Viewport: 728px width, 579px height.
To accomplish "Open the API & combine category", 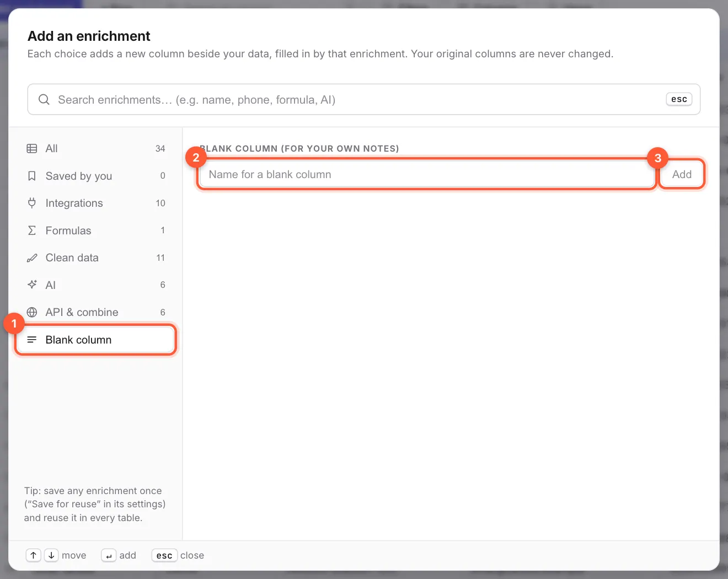I will tap(96, 312).
